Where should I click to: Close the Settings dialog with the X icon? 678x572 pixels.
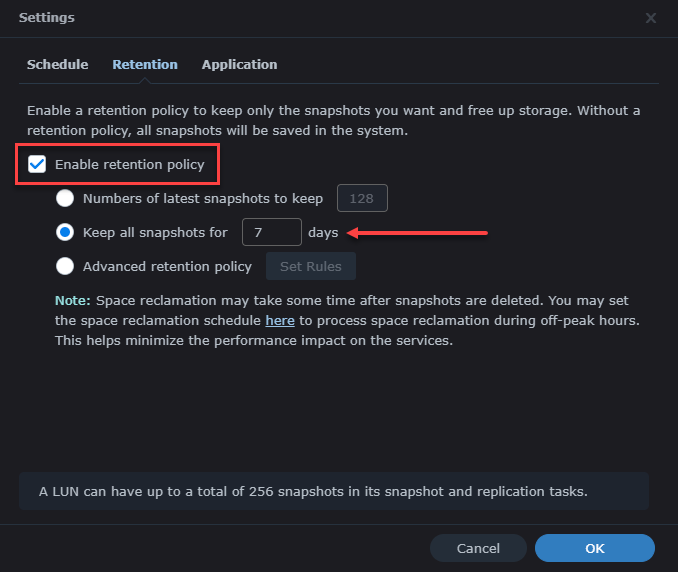(x=651, y=18)
